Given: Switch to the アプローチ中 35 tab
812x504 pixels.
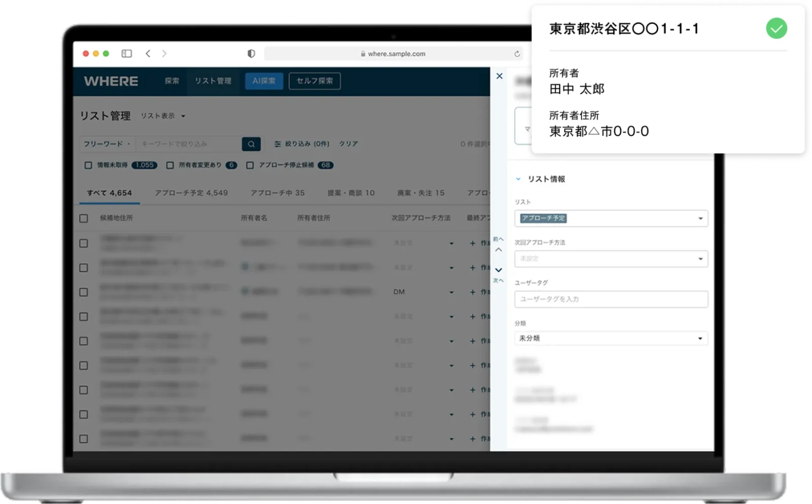Looking at the screenshot, I should (x=278, y=193).
